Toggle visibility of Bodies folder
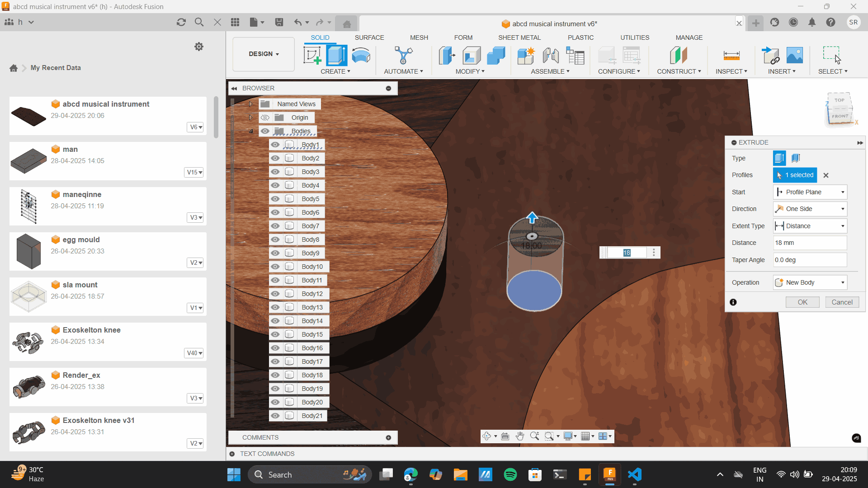This screenshot has width=868, height=488. tap(265, 131)
